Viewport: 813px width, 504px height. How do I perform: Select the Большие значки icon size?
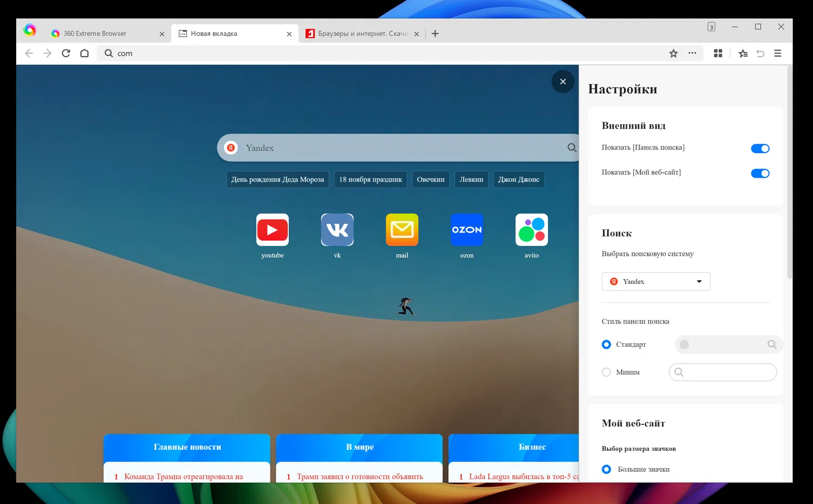(606, 469)
